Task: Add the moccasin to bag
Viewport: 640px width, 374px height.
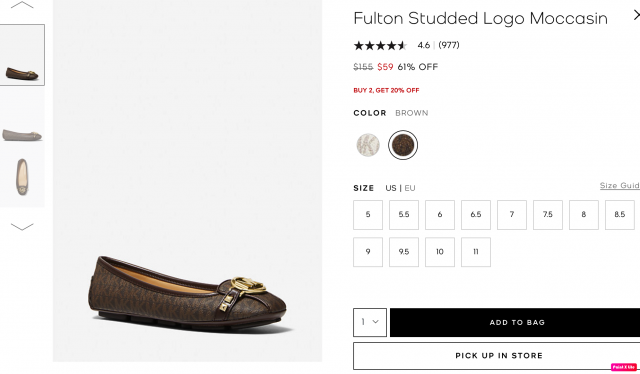Action: [x=515, y=323]
